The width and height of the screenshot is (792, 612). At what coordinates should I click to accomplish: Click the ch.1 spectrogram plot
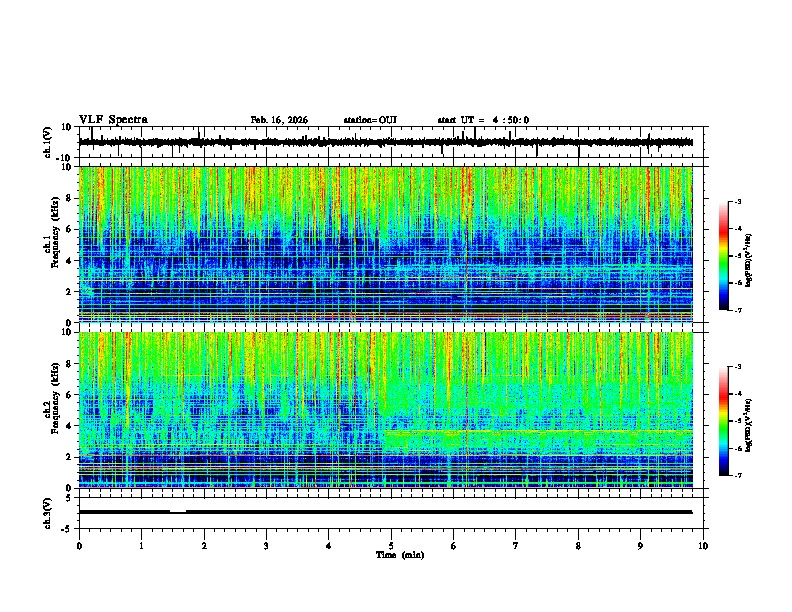point(386,244)
